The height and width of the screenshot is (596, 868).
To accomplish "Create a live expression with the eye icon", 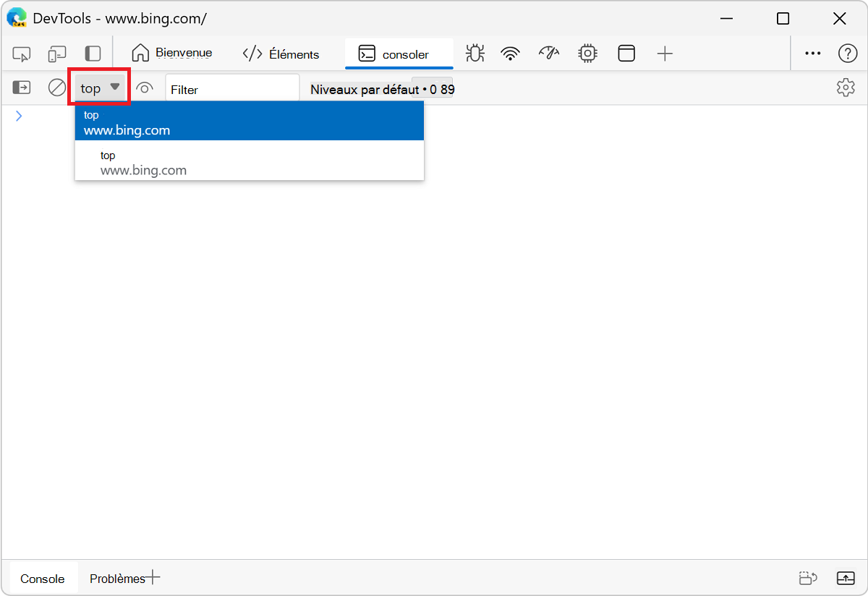I will click(145, 87).
